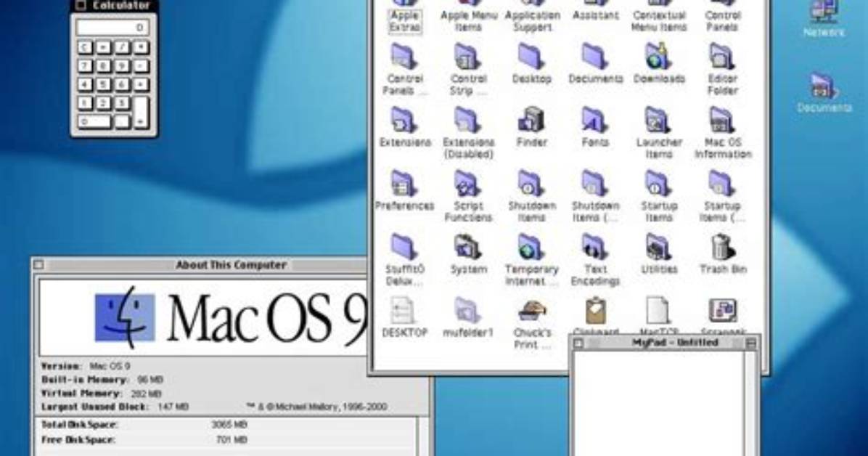Click the 8 key on the Calculator
868x456 pixels.
[103, 66]
